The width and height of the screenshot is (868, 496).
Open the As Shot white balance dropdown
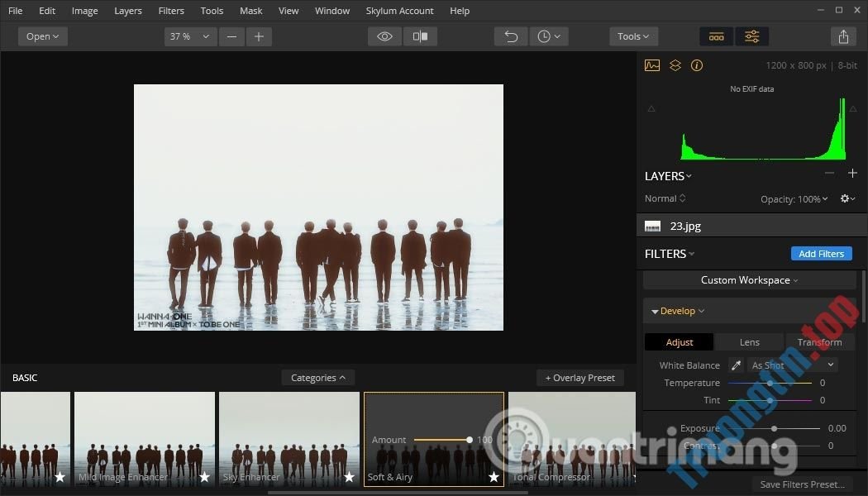pyautogui.click(x=793, y=365)
